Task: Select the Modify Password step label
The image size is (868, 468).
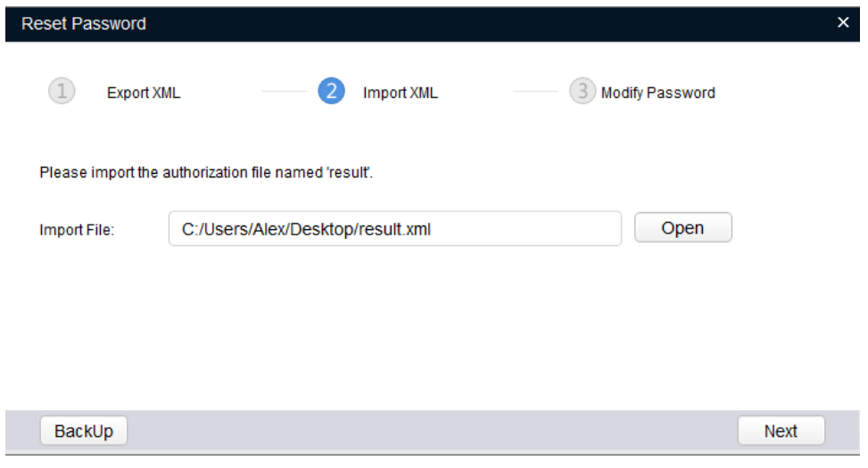Action: click(x=657, y=93)
